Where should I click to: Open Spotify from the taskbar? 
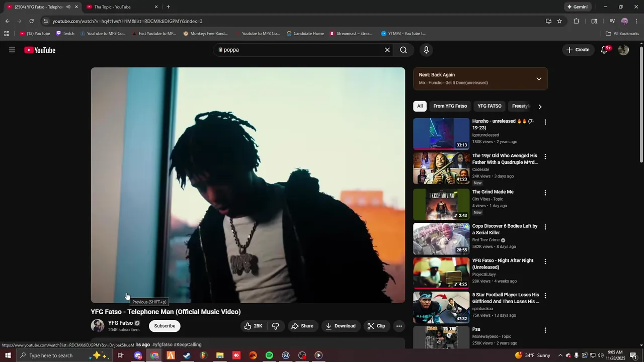[269, 355]
